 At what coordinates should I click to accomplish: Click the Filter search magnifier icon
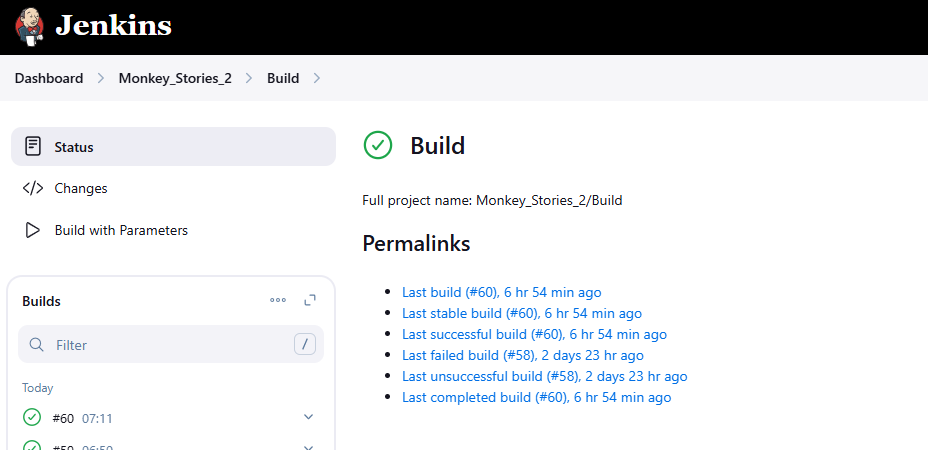point(36,345)
